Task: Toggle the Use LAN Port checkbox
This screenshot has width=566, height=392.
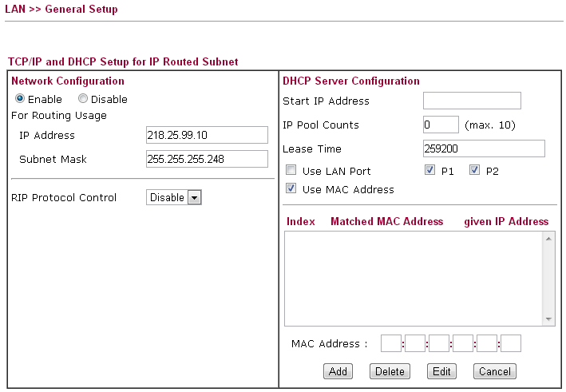Action: point(291,171)
